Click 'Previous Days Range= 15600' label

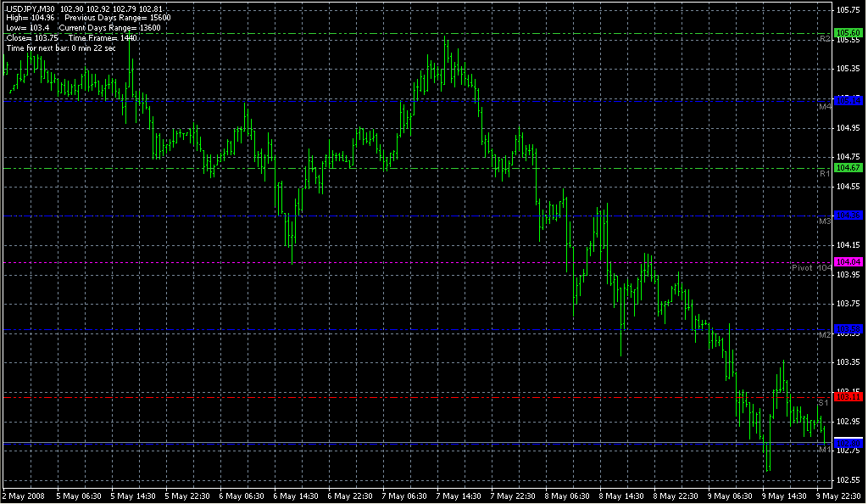pos(118,18)
